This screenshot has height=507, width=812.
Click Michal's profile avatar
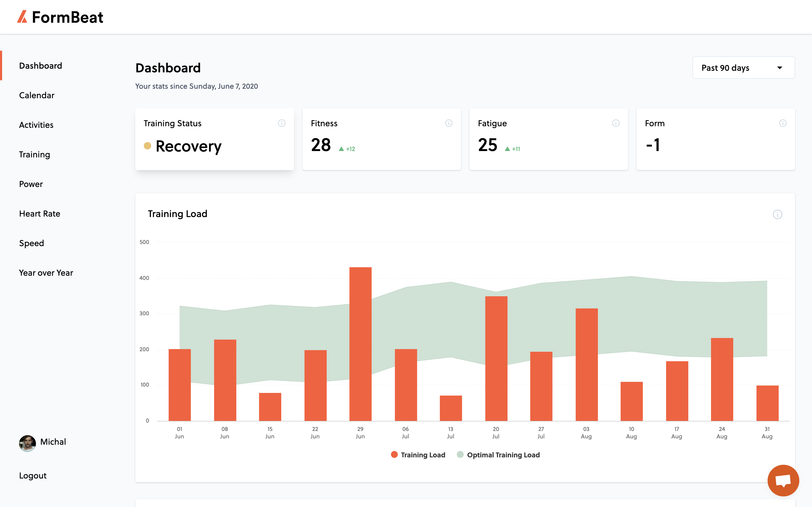pyautogui.click(x=27, y=443)
